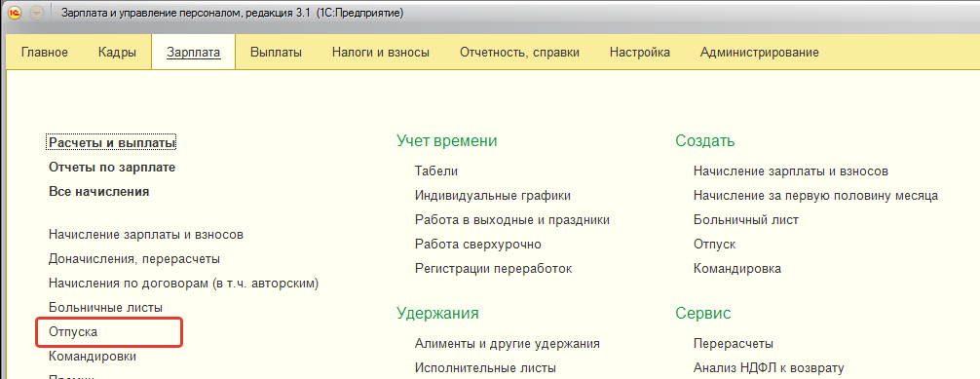
Task: Open Работа сверхурочно
Action: pyautogui.click(x=478, y=245)
